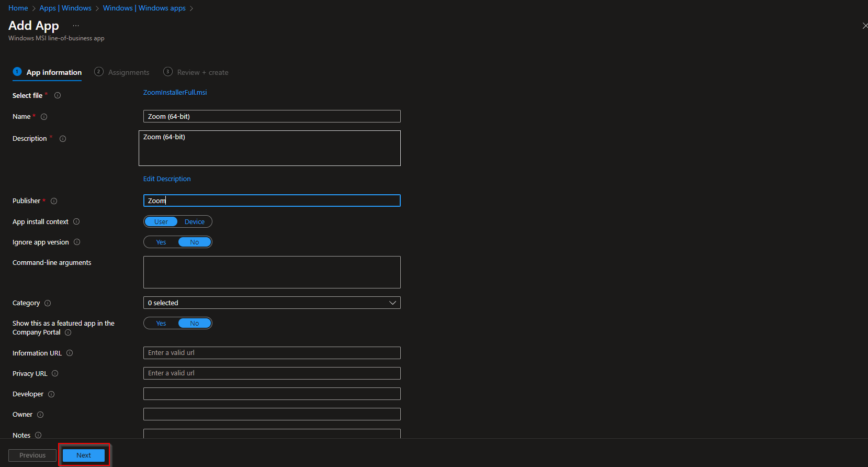Click the Publisher info icon
This screenshot has height=467, width=868.
[x=54, y=201]
